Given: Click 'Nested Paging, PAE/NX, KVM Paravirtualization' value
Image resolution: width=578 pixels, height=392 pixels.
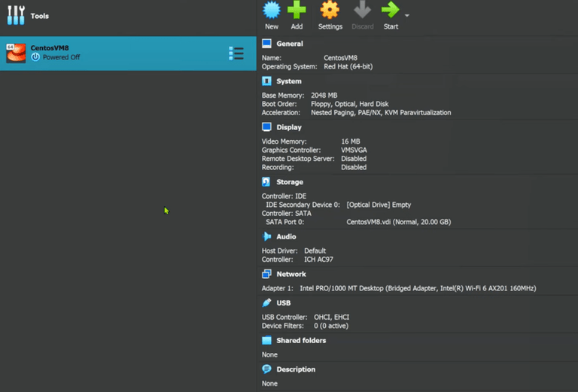Looking at the screenshot, I should pos(381,113).
